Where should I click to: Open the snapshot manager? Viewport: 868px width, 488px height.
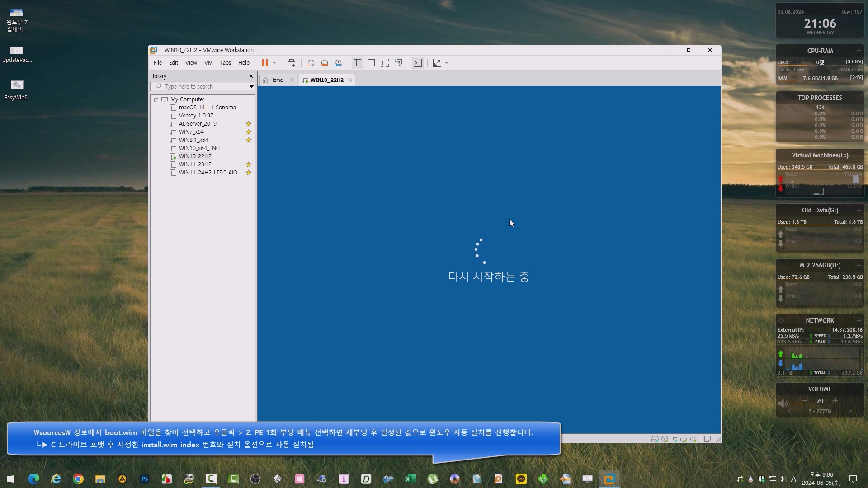click(338, 63)
